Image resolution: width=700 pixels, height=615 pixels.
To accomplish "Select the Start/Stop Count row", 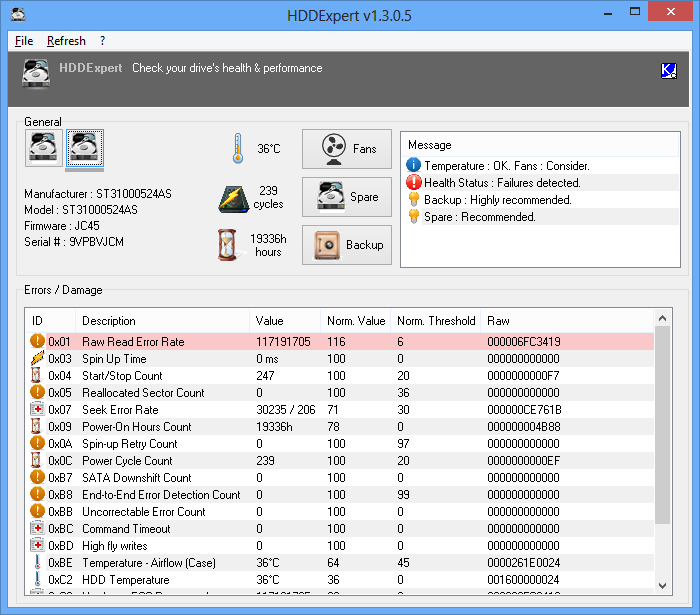I will (340, 375).
